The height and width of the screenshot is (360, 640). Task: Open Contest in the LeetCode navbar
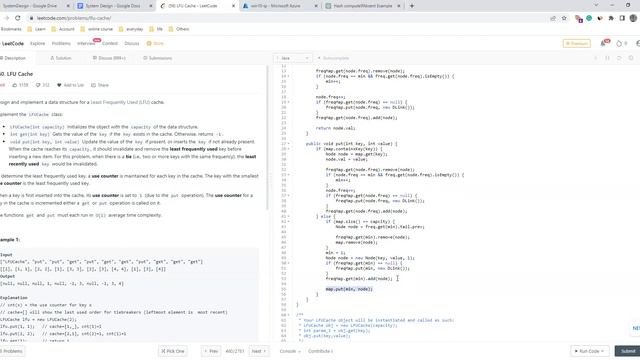[110, 43]
